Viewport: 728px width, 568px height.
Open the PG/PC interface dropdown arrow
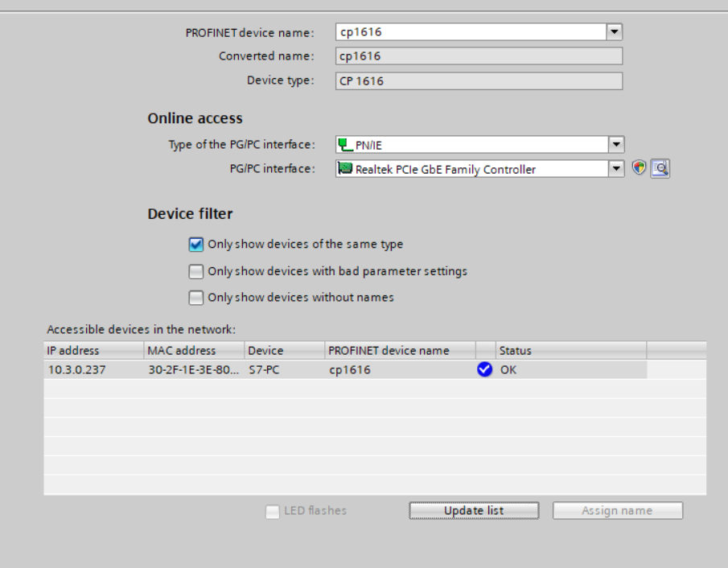[x=616, y=169]
